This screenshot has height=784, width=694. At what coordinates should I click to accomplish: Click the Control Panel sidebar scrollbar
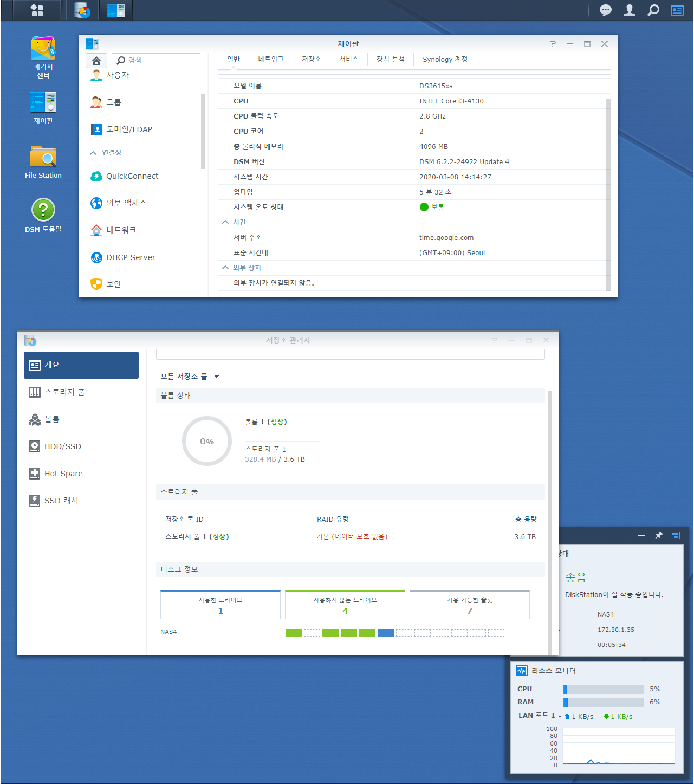coord(203,131)
